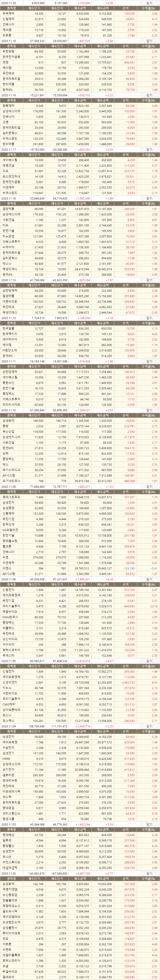Image resolution: width=160 pixels, height=980 pixels.
Task: Click the 유니슨 stock row
Action: coord(80,857)
